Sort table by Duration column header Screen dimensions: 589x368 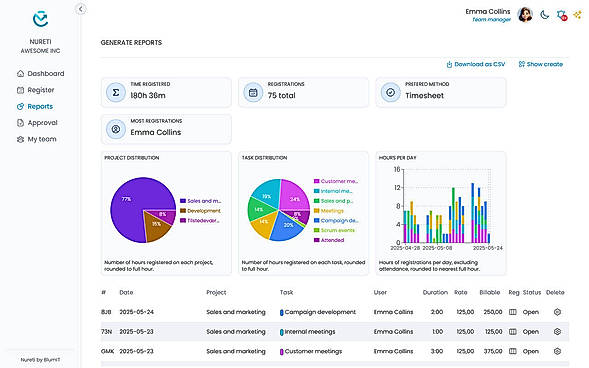(435, 293)
